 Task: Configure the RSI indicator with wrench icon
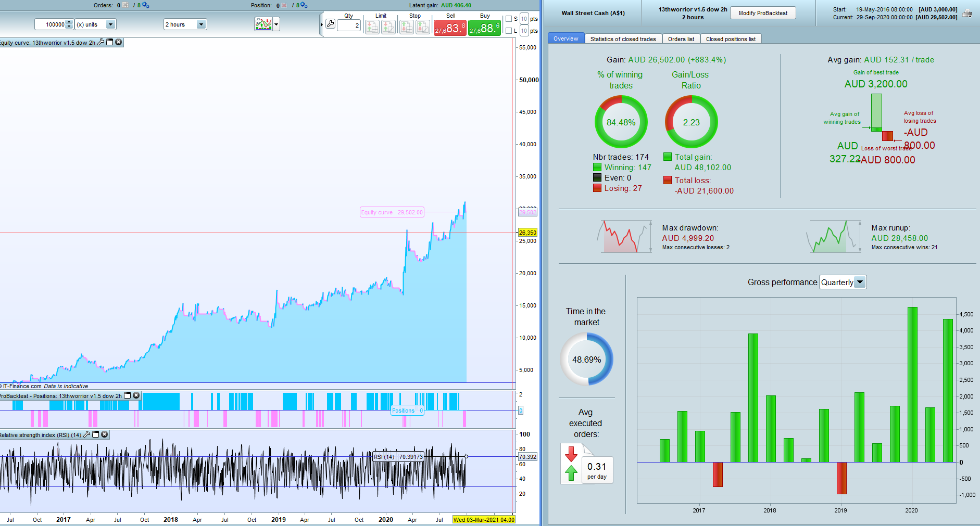[x=87, y=434]
